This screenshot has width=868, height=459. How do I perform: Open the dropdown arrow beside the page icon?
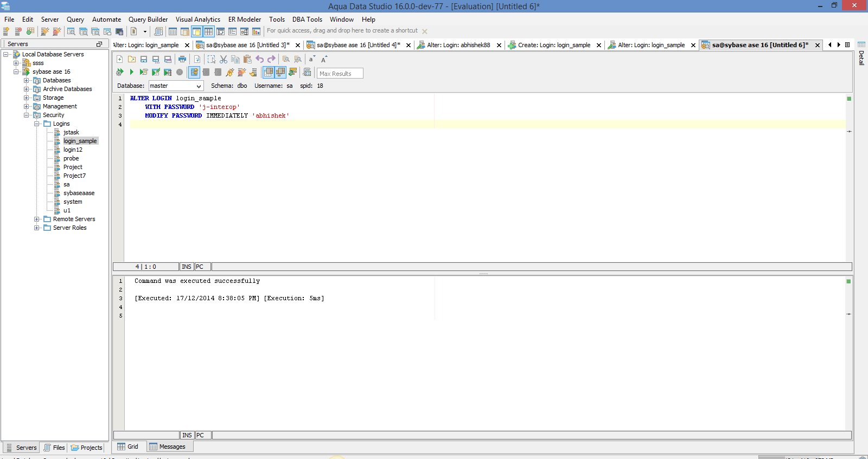[145, 31]
